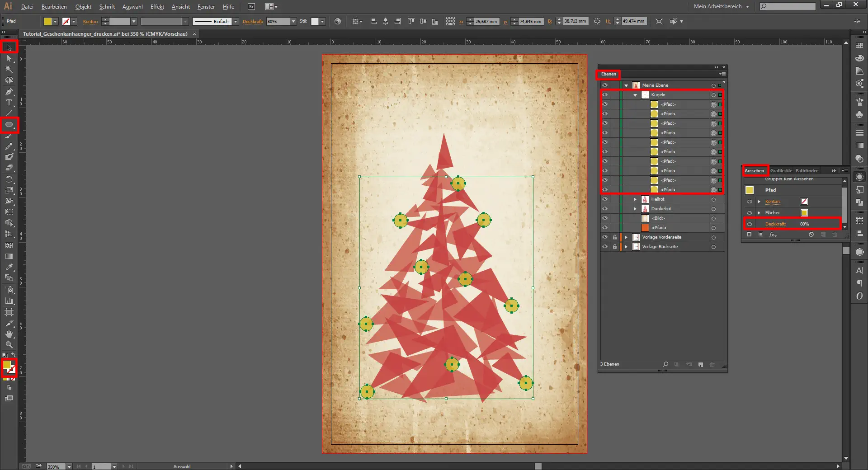Collapse the Kugeln group
This screenshot has width=868, height=470.
tap(635, 95)
